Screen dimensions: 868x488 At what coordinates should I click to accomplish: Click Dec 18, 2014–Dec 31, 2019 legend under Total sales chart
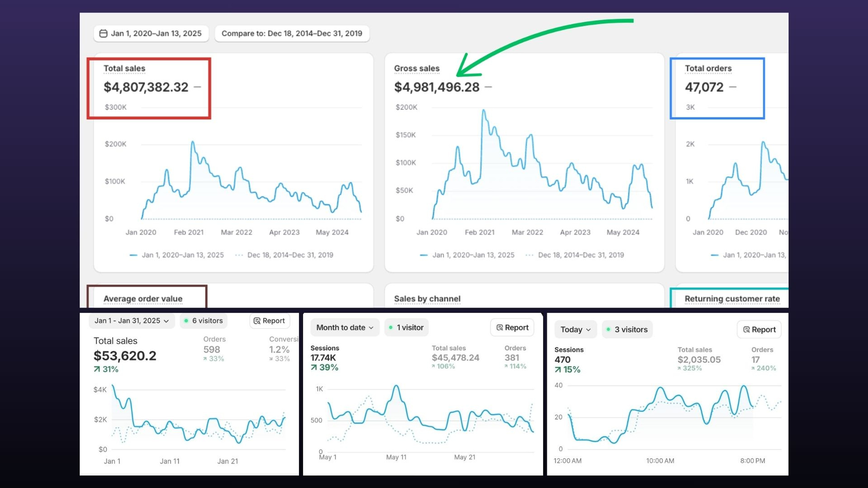tap(284, 255)
